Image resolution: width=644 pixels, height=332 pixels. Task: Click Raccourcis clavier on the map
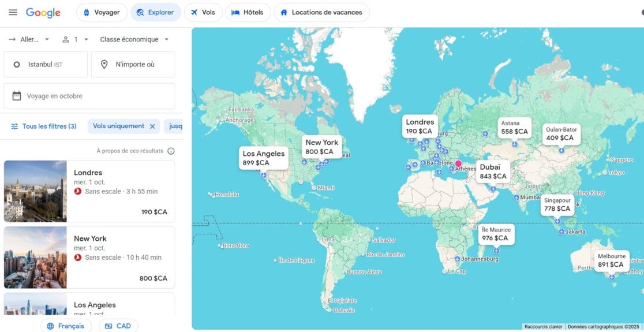point(544,327)
